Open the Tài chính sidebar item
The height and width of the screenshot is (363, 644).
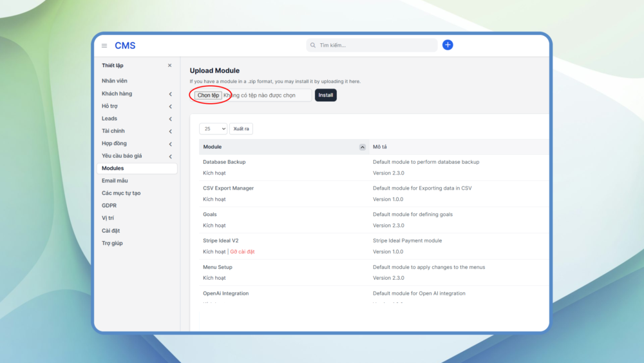[x=113, y=131]
